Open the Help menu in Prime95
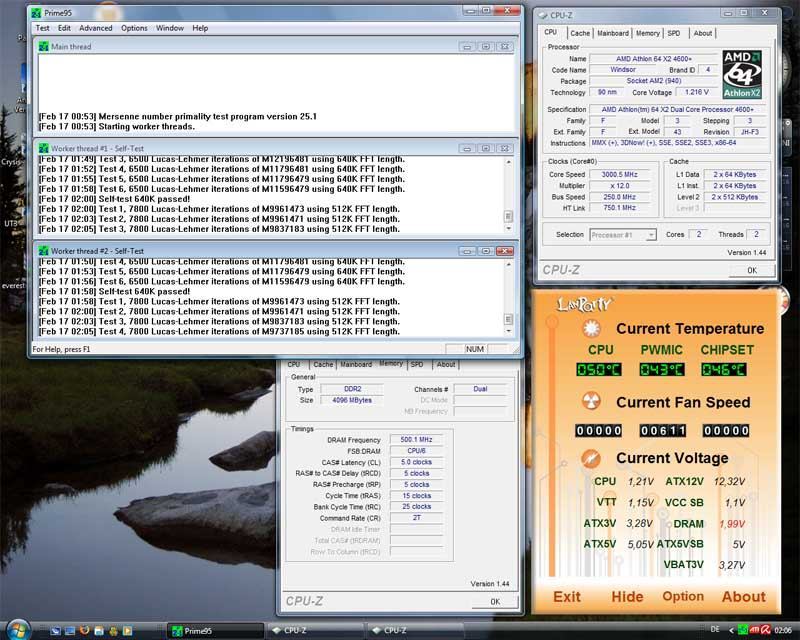 (x=200, y=28)
